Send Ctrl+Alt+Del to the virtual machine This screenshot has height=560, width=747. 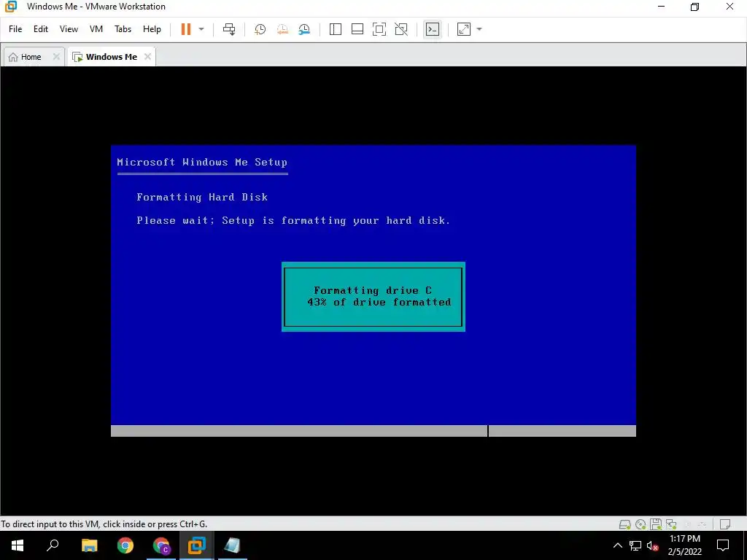229,29
